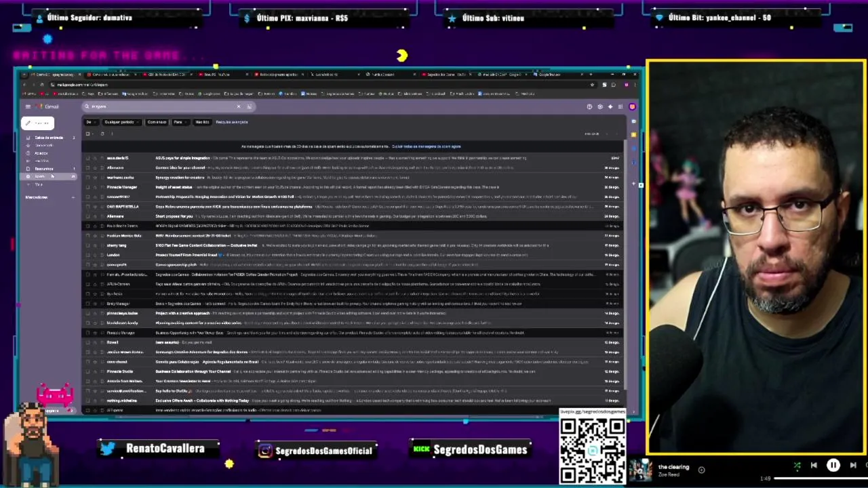868x488 pixels.
Task: Skip to the next track in music player
Action: pos(853,466)
